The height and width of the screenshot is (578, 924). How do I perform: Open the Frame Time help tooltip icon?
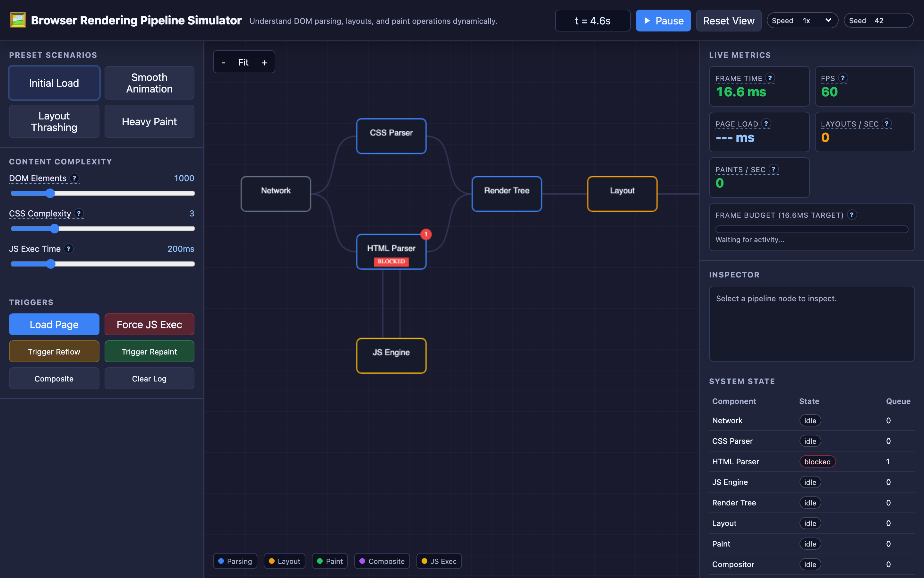pos(770,78)
